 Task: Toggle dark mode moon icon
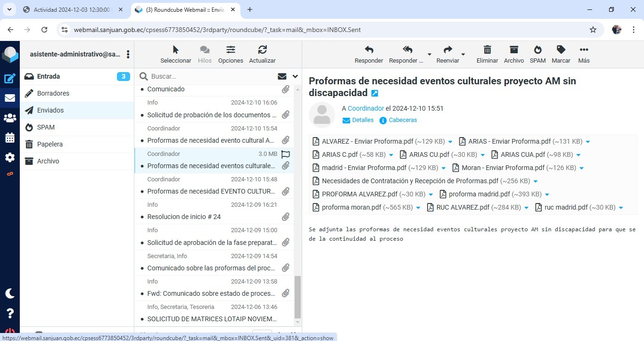point(10,293)
